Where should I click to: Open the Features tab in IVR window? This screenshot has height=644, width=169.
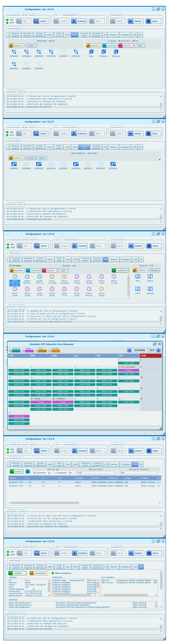click(114, 260)
